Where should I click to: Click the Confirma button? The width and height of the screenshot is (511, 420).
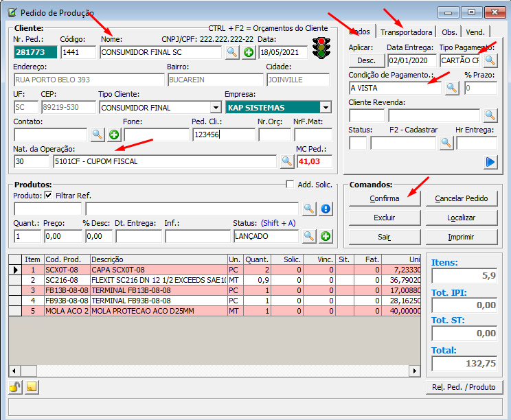(385, 198)
